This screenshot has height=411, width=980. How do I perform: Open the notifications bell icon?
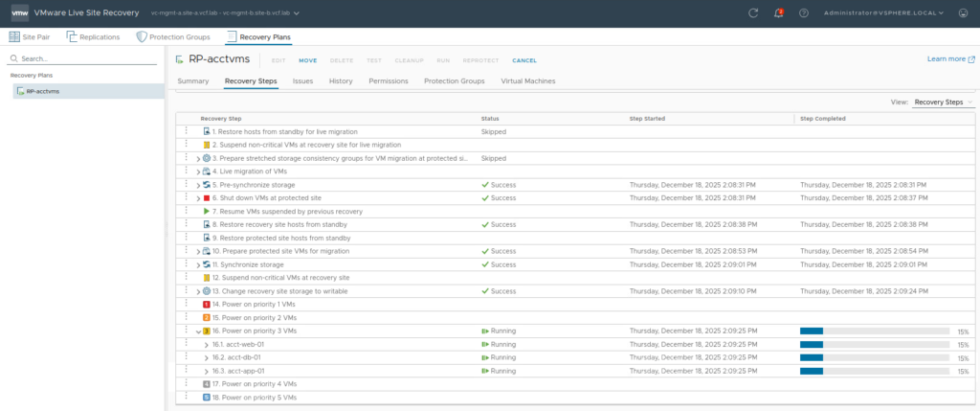point(778,13)
